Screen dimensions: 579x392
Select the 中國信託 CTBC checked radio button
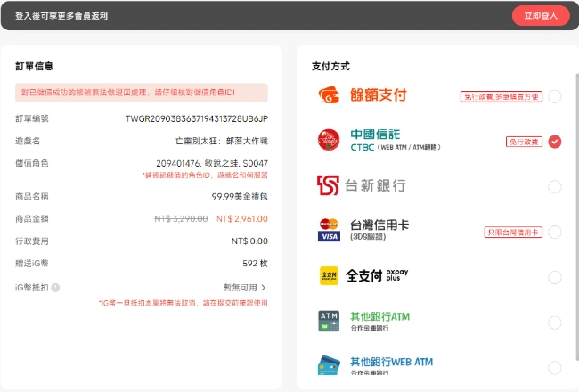[x=555, y=142]
